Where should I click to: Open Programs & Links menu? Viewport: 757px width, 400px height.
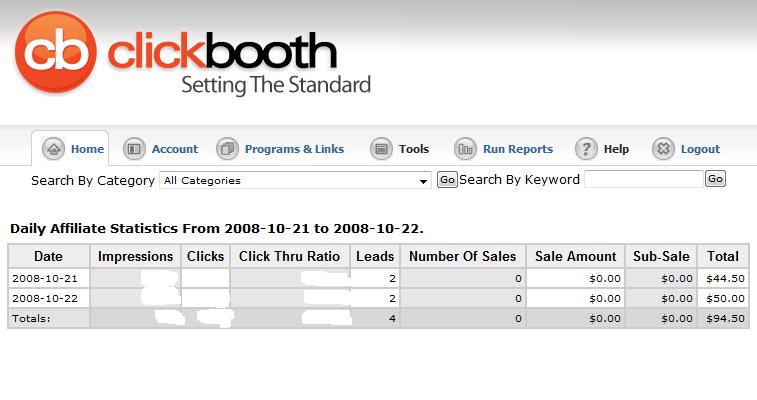point(294,149)
